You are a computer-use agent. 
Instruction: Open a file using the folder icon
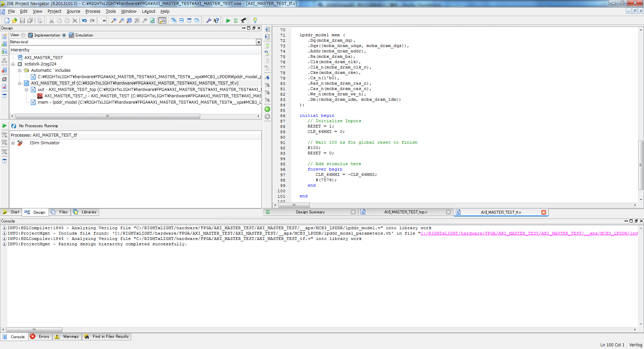pyautogui.click(x=14, y=20)
